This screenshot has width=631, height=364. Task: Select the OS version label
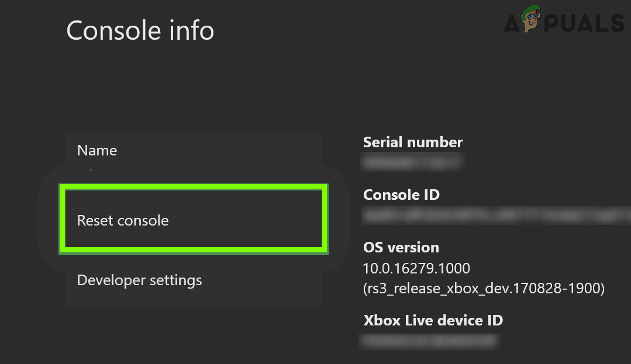401,248
